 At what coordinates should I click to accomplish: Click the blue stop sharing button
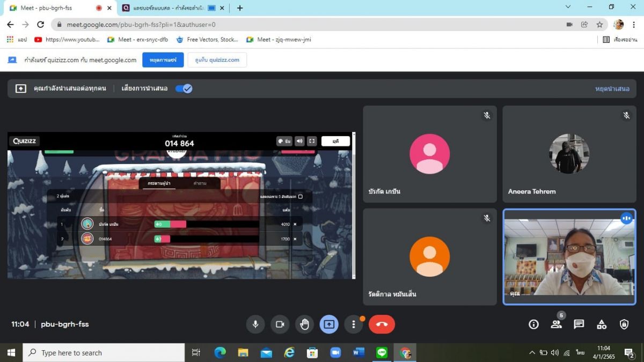163,60
